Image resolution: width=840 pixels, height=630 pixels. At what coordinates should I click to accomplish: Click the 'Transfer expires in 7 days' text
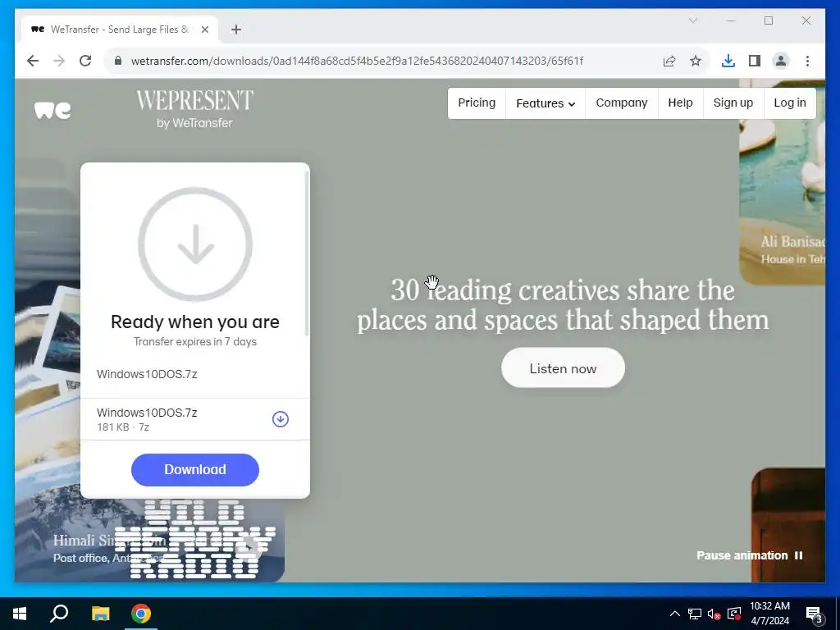click(195, 342)
